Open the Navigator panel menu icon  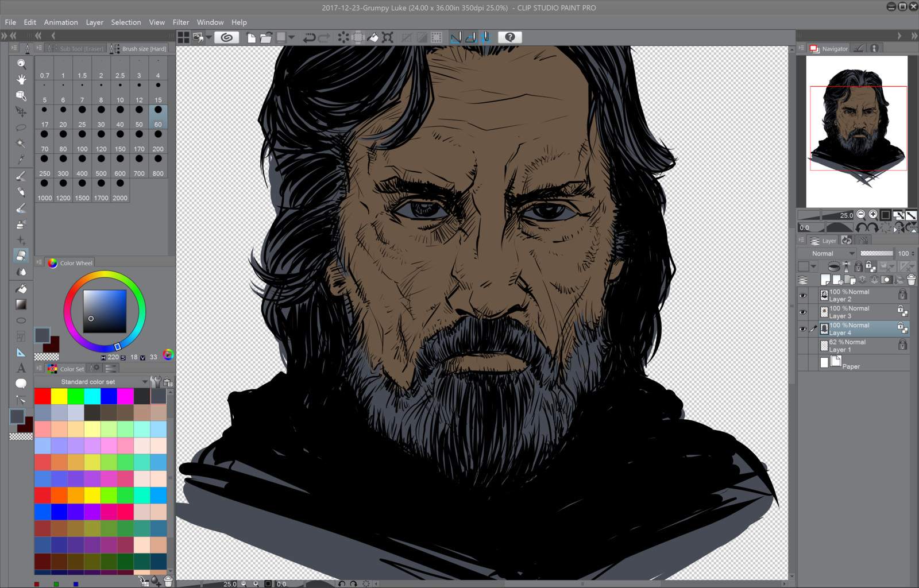click(x=801, y=48)
